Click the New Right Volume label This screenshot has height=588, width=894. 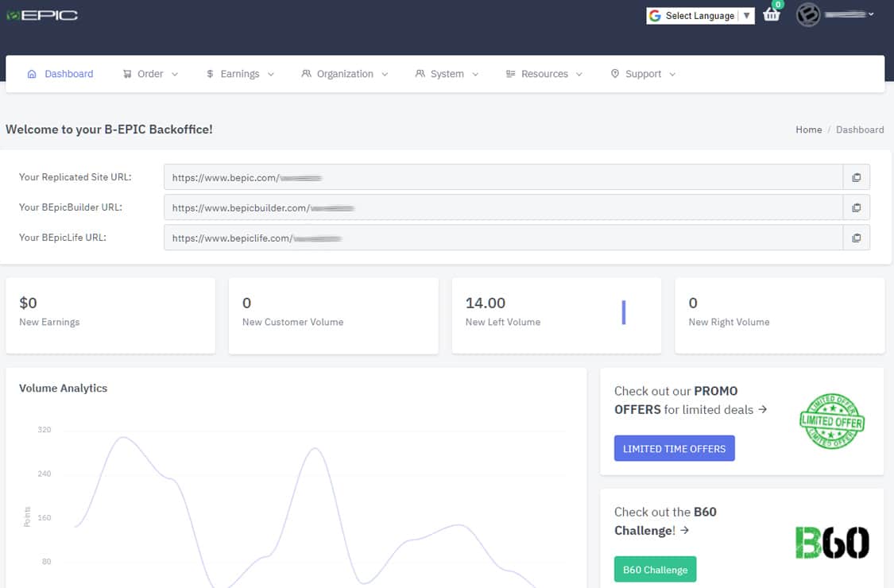tap(729, 322)
